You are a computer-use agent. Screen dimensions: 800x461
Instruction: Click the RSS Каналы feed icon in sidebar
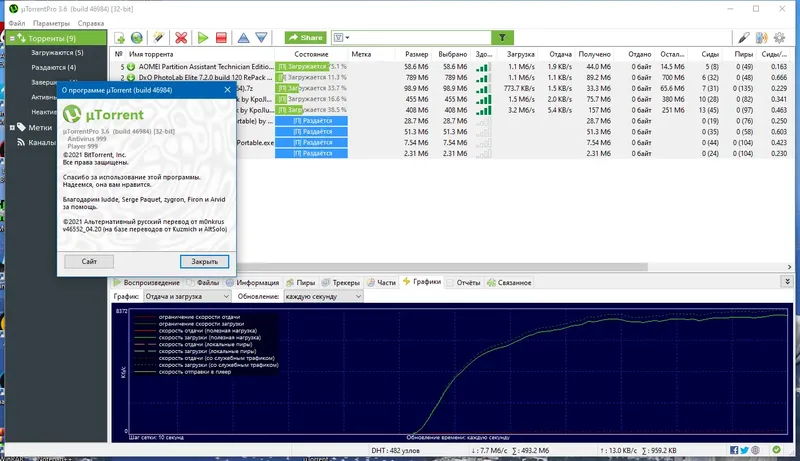pos(21,142)
